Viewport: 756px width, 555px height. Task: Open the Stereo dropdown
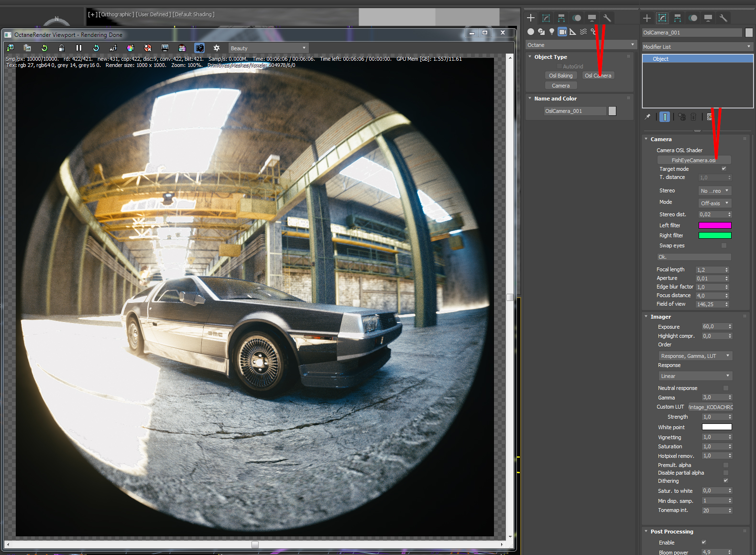[715, 191]
